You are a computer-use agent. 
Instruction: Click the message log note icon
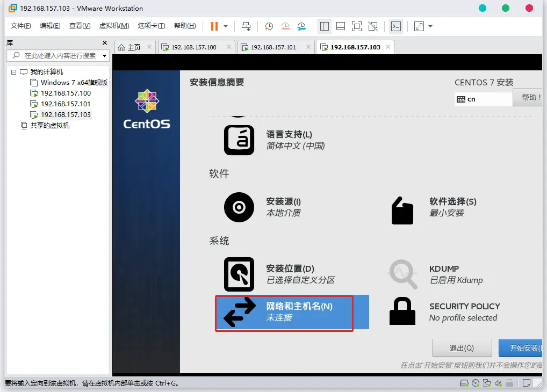point(527,383)
